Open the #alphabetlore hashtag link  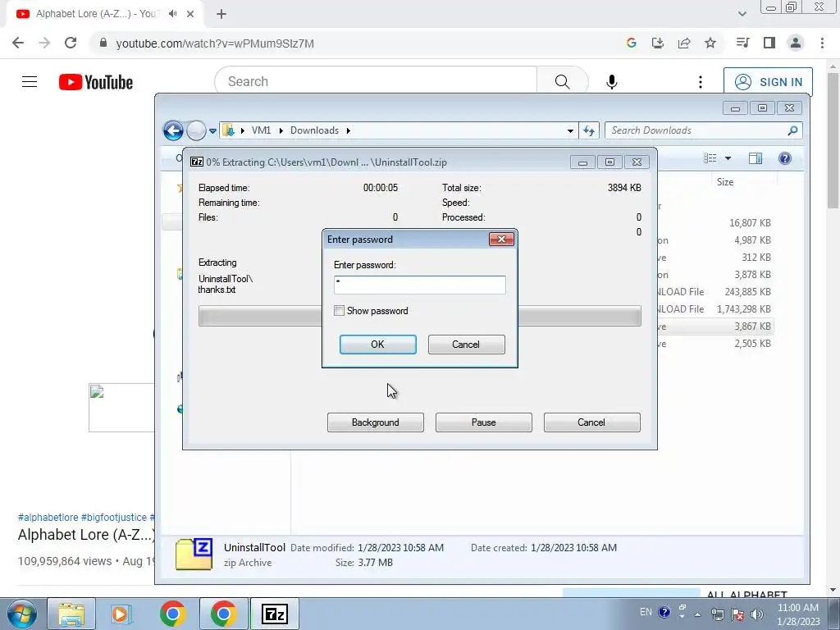48,518
